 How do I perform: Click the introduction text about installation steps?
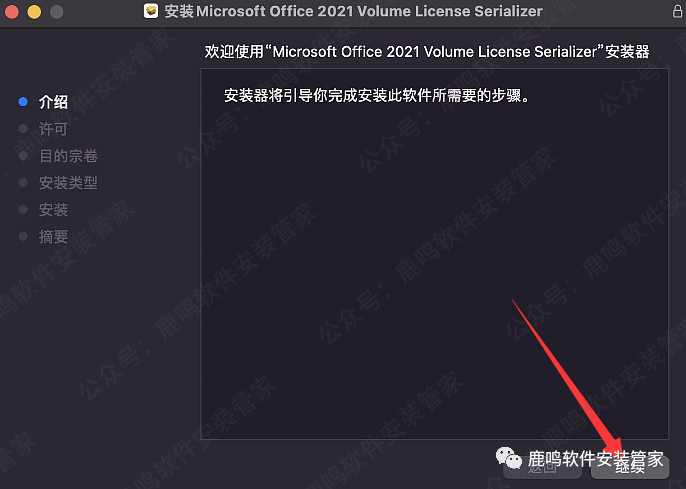[377, 95]
